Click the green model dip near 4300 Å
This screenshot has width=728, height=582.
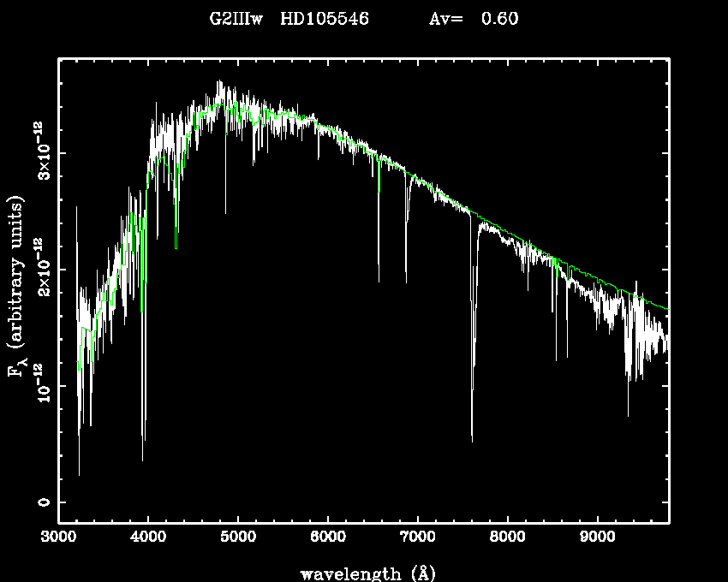pos(176,246)
